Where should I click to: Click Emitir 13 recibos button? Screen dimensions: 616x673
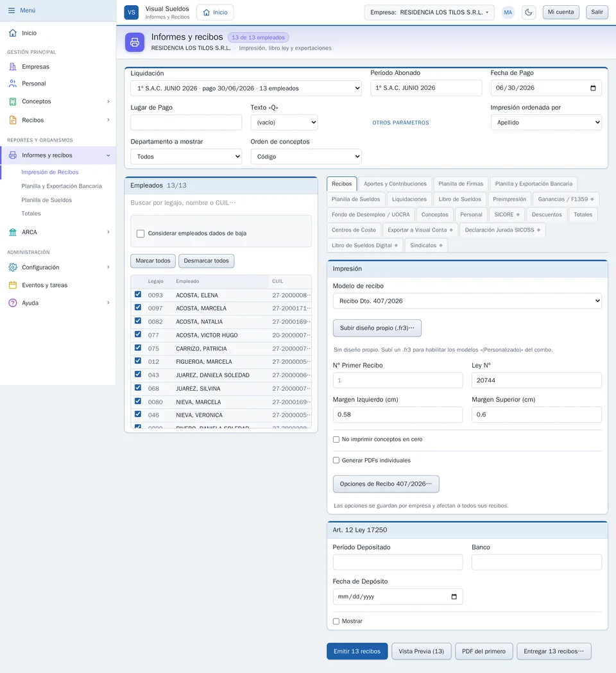tap(357, 651)
